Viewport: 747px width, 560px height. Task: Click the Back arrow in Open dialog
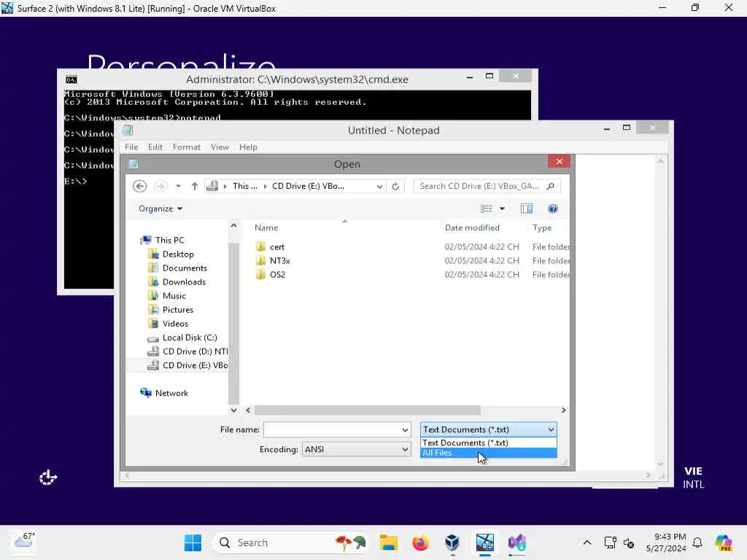click(139, 186)
